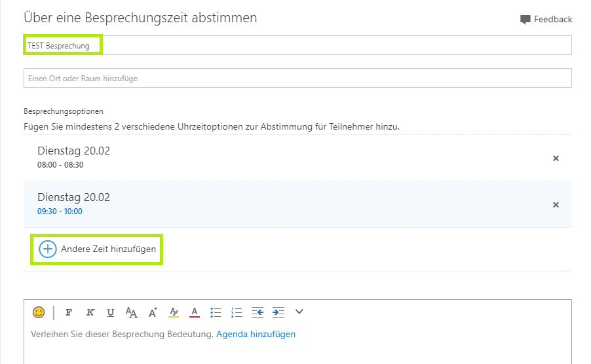Viewport: 591px width, 364px height.
Task: Remove the 08:00 - 08:30 time option
Action: click(x=556, y=158)
